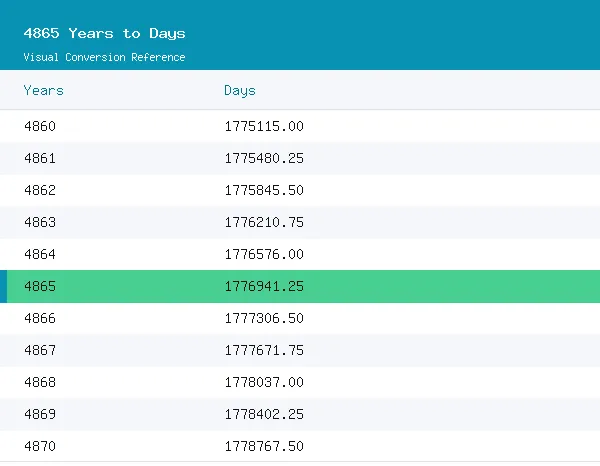Select the 4863 years cell

click(x=40, y=222)
